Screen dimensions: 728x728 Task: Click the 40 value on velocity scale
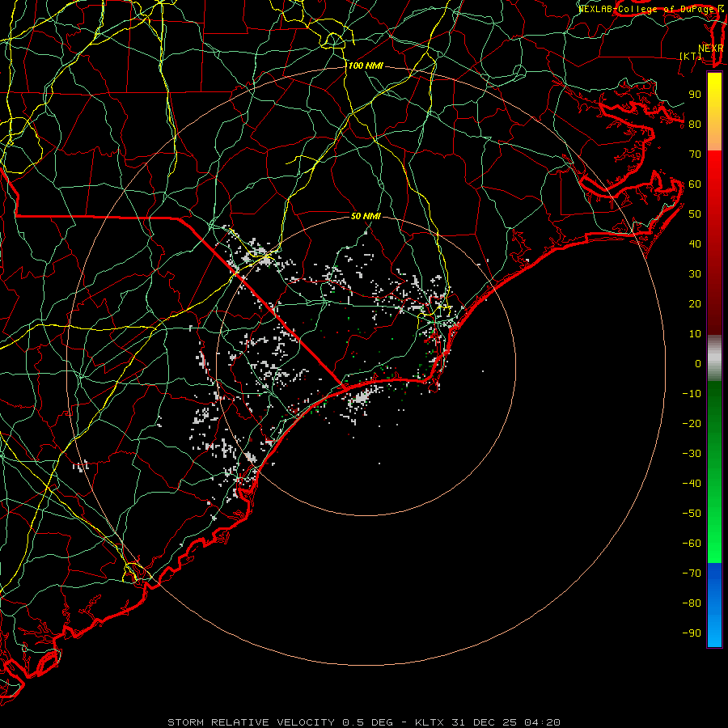pos(695,244)
